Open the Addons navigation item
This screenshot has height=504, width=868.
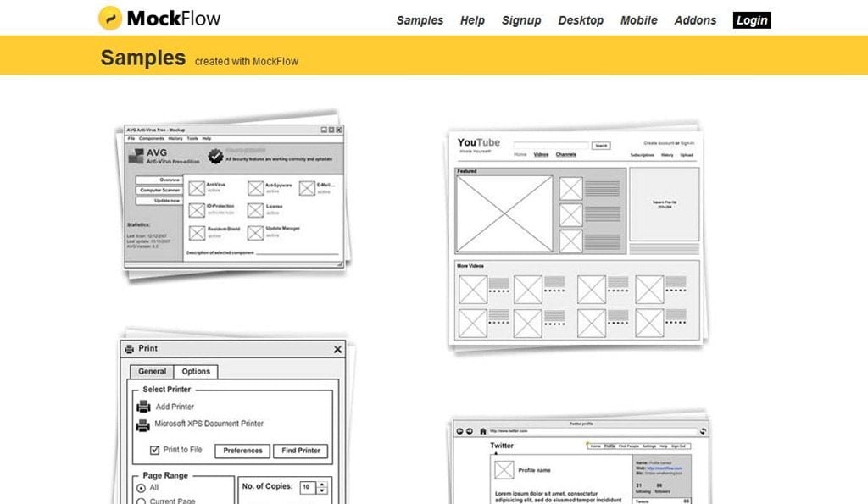(x=695, y=20)
